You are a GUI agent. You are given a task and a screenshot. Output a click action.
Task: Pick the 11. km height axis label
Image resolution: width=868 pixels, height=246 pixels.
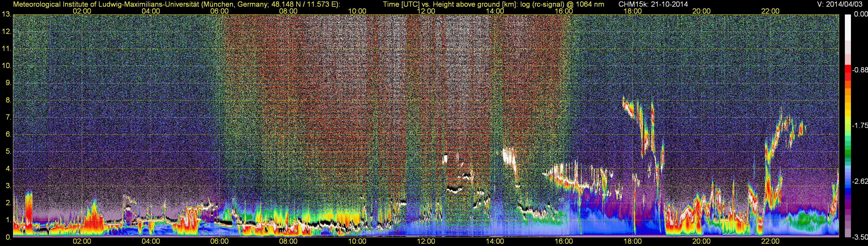pos(6,49)
